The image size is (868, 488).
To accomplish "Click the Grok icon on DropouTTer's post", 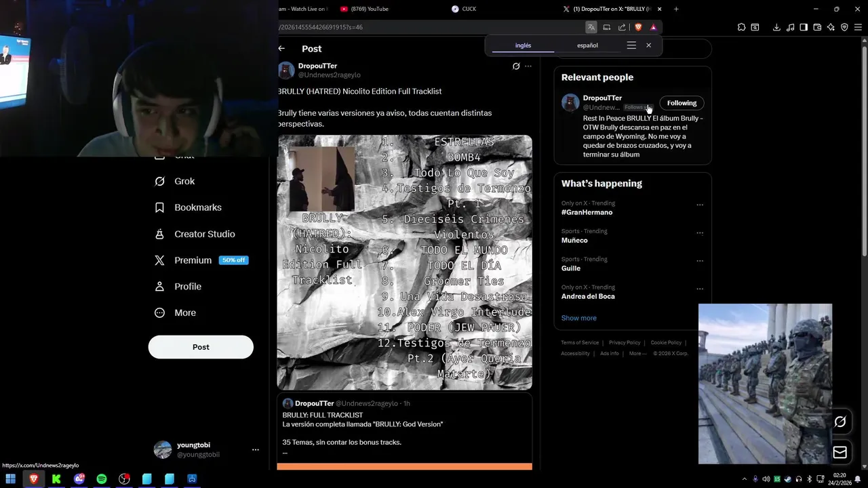I will coord(516,66).
